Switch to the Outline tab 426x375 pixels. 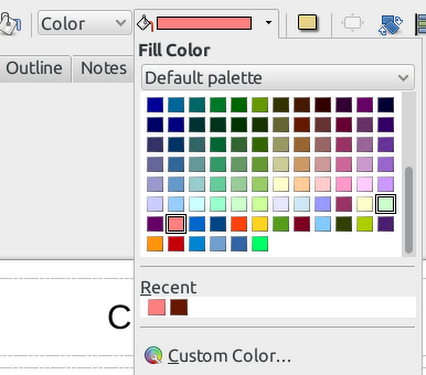(34, 68)
